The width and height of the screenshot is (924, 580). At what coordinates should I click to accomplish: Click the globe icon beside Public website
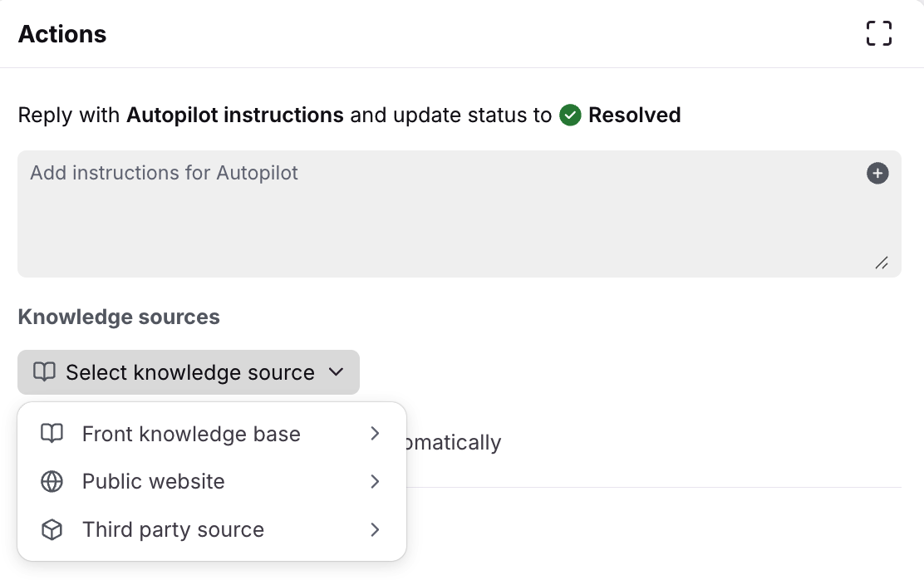tap(52, 482)
